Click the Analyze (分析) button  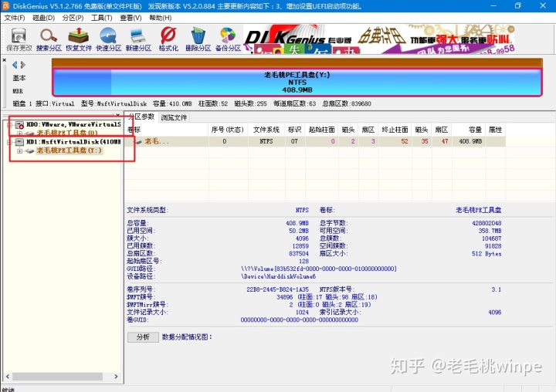(143, 336)
